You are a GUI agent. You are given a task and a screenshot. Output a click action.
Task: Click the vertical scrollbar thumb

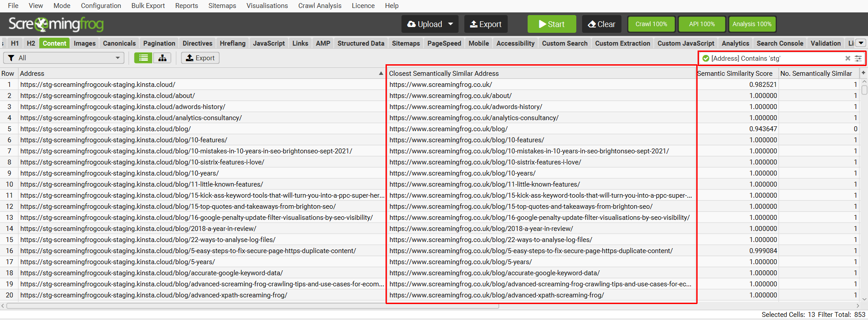click(864, 90)
